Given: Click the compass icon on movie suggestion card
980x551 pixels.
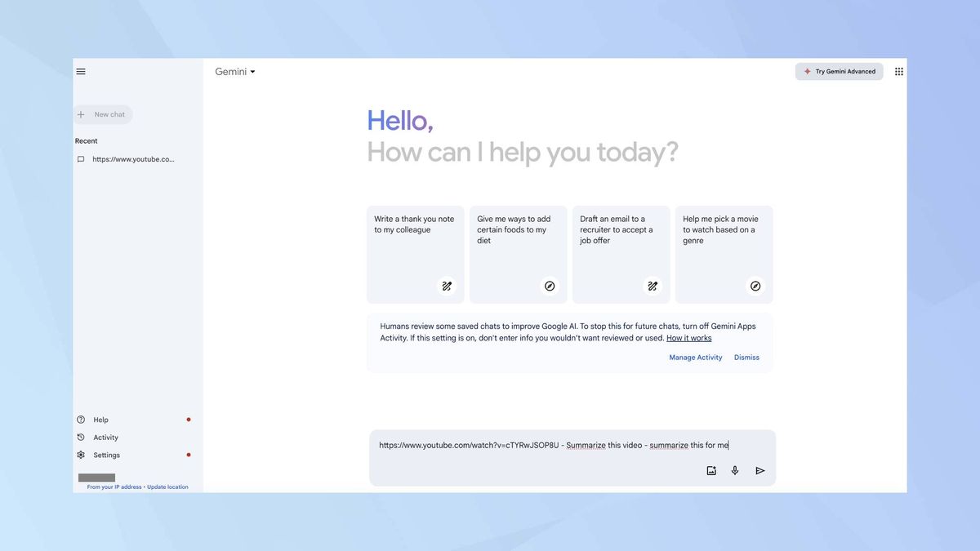Looking at the screenshot, I should click(755, 286).
